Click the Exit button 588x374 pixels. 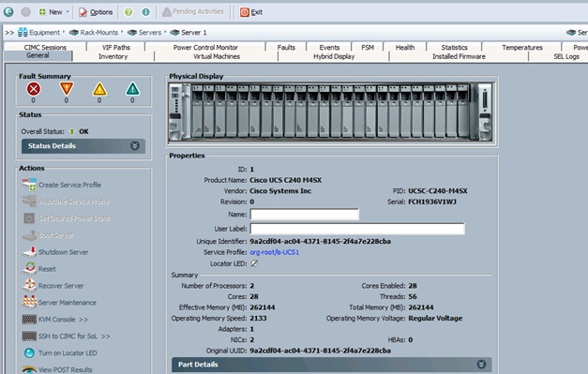[251, 12]
